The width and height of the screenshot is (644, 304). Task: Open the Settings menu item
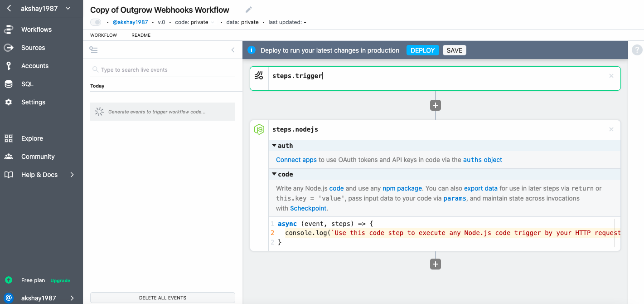pos(33,102)
